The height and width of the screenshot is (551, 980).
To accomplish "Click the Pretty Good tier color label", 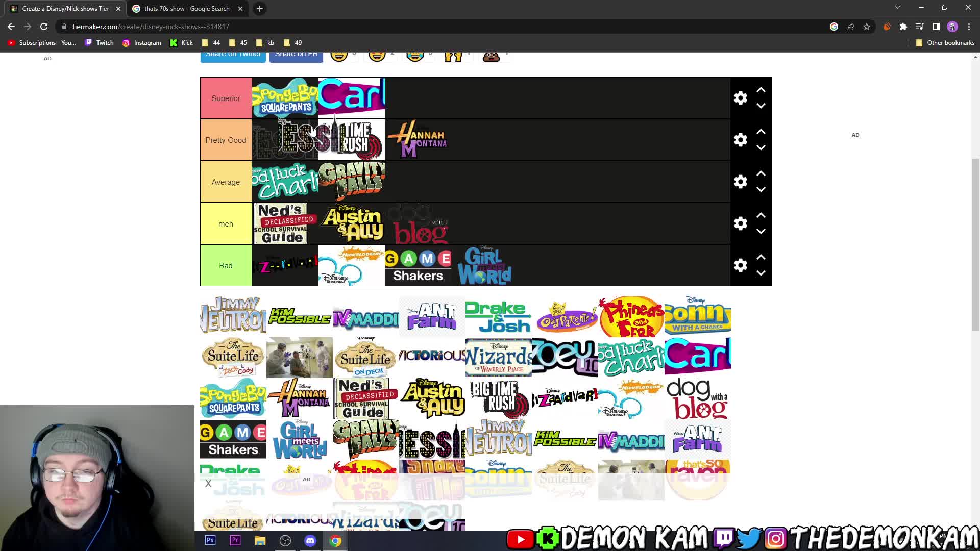I will [x=226, y=140].
